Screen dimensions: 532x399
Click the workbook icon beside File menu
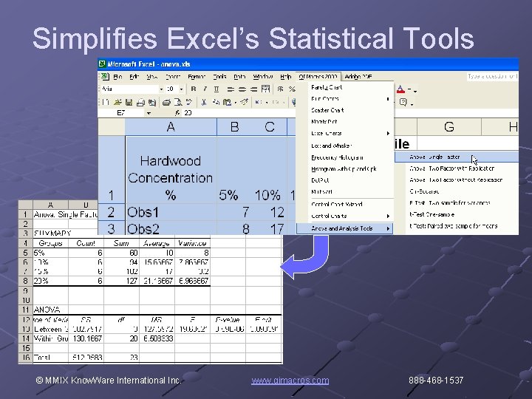click(x=105, y=76)
